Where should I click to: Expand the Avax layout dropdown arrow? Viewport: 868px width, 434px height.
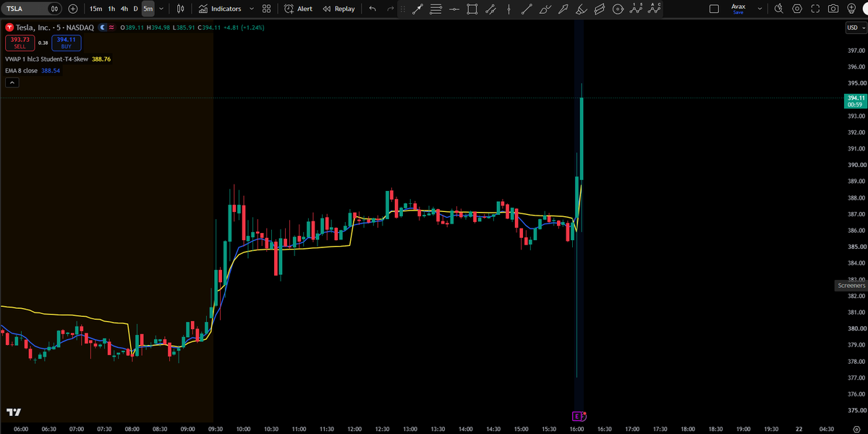[759, 9]
